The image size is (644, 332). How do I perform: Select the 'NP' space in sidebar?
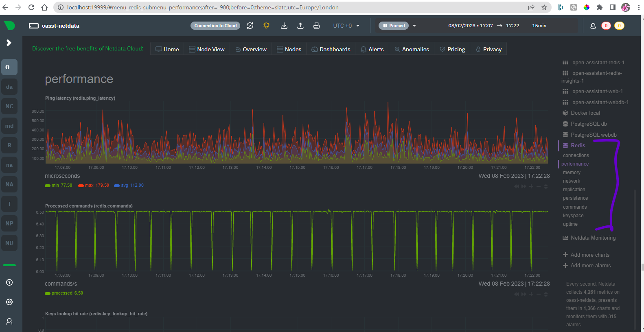[x=9, y=223]
